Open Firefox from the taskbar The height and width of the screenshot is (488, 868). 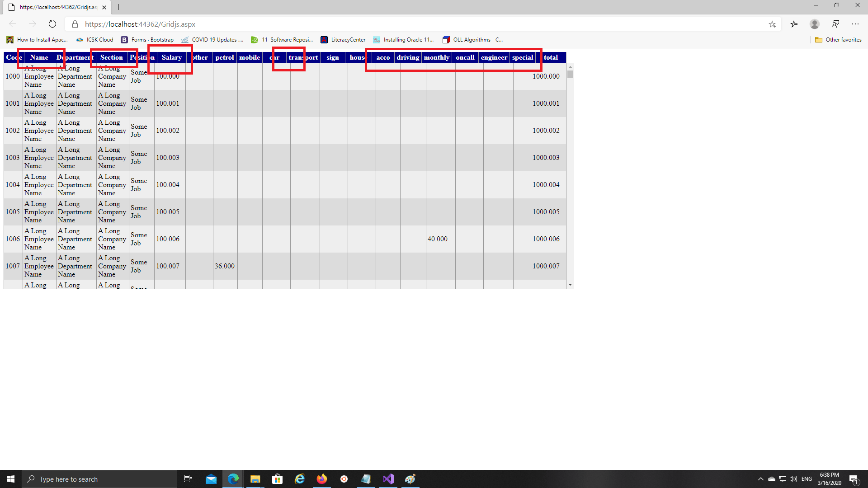click(x=322, y=479)
